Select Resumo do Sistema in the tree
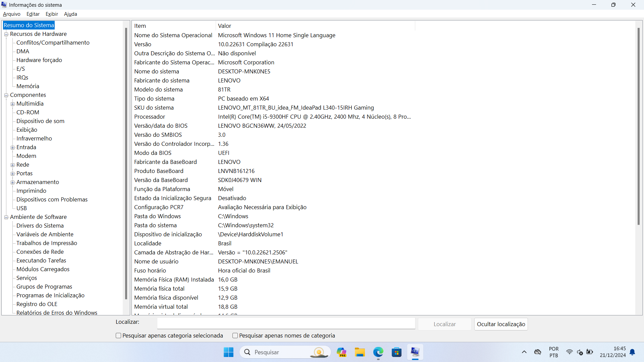This screenshot has width=644, height=362. (29, 25)
